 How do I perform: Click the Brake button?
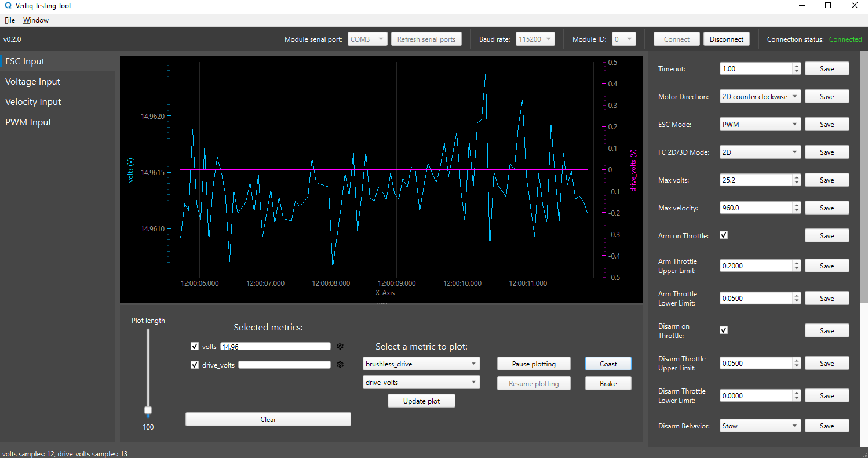[x=608, y=384]
